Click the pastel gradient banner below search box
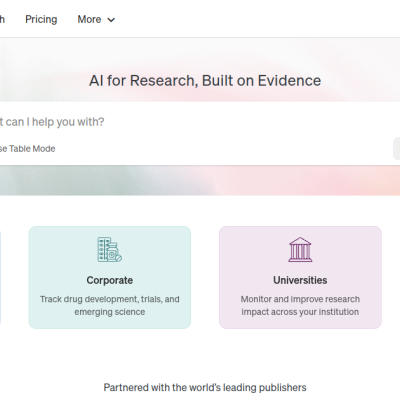 tap(200, 180)
